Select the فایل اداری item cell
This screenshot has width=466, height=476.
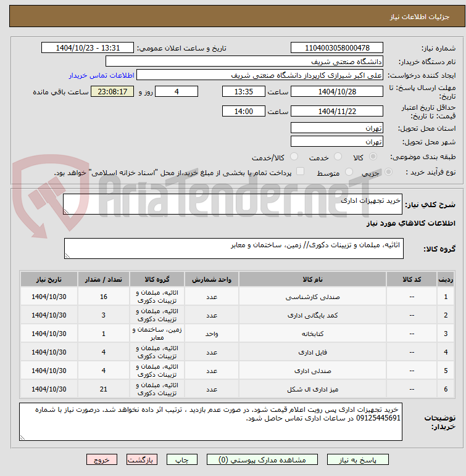click(x=312, y=352)
